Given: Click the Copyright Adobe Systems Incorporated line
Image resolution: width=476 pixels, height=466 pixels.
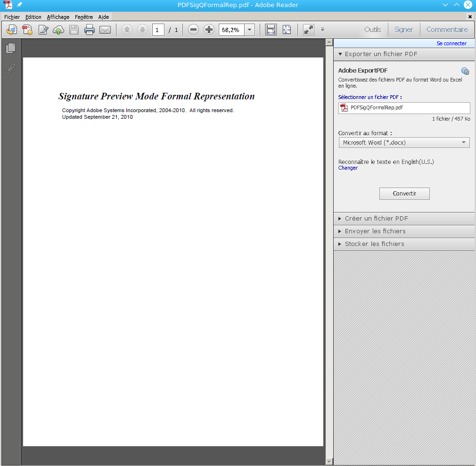Looking at the screenshot, I should point(148,111).
